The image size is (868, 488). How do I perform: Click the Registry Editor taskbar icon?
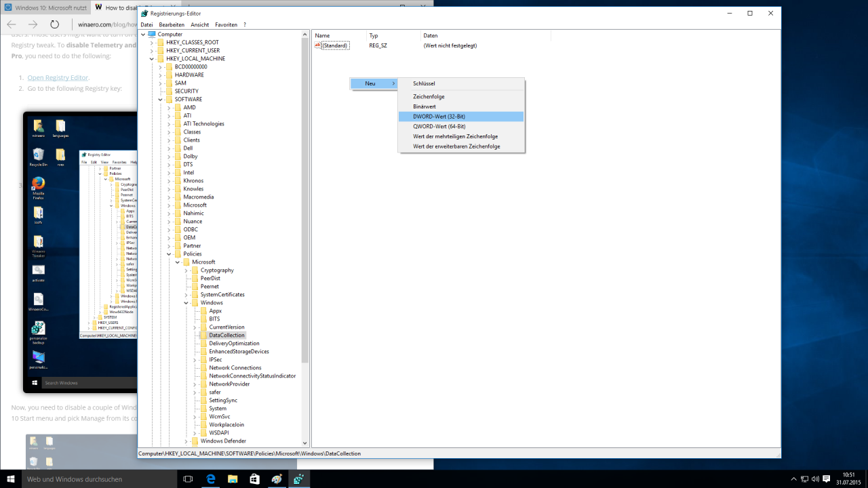(298, 479)
